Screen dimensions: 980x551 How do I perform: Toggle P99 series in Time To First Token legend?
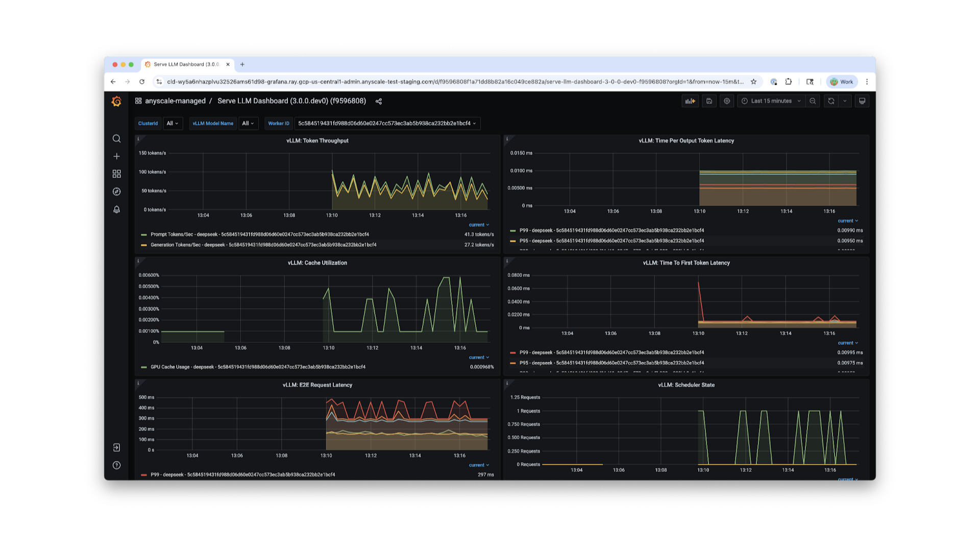coord(611,353)
